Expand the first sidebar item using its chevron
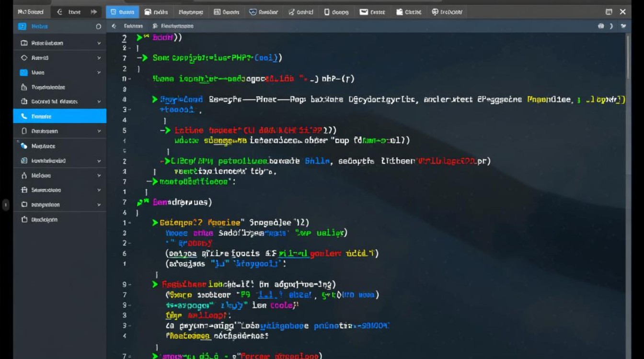This screenshot has width=644, height=359. click(99, 43)
